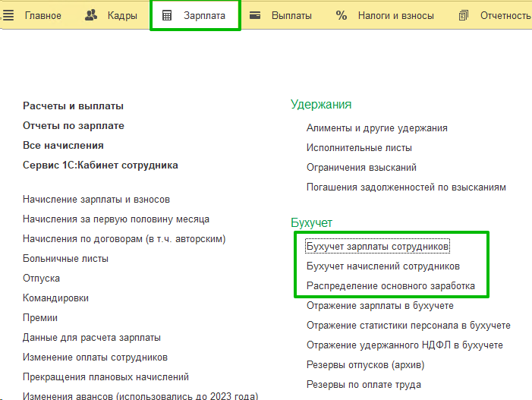The width and height of the screenshot is (532, 400).
Task: Open the Отпуска list
Action: point(42,279)
